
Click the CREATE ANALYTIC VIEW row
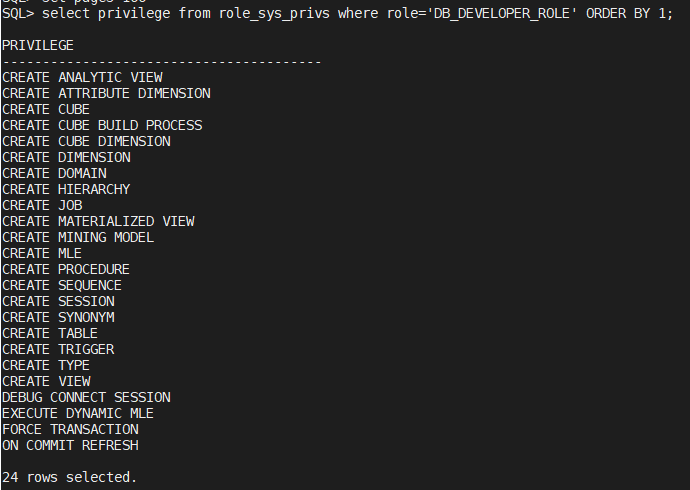point(82,77)
